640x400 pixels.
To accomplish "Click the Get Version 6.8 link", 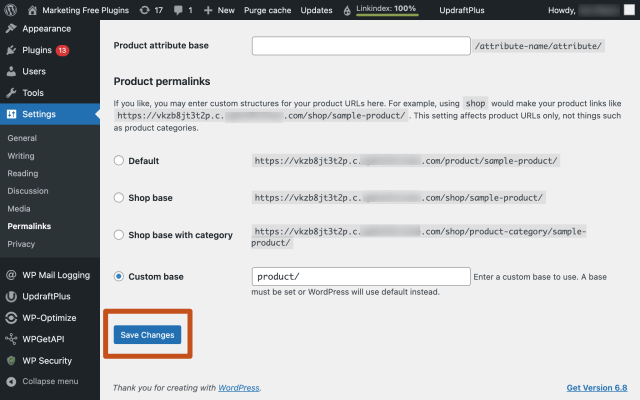I will click(x=597, y=388).
